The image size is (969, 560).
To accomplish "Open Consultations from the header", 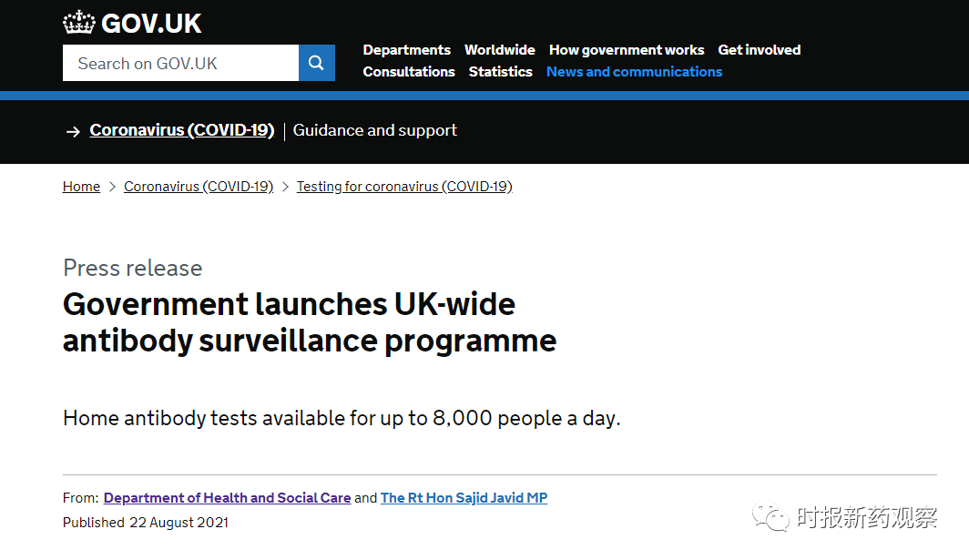I will [409, 72].
